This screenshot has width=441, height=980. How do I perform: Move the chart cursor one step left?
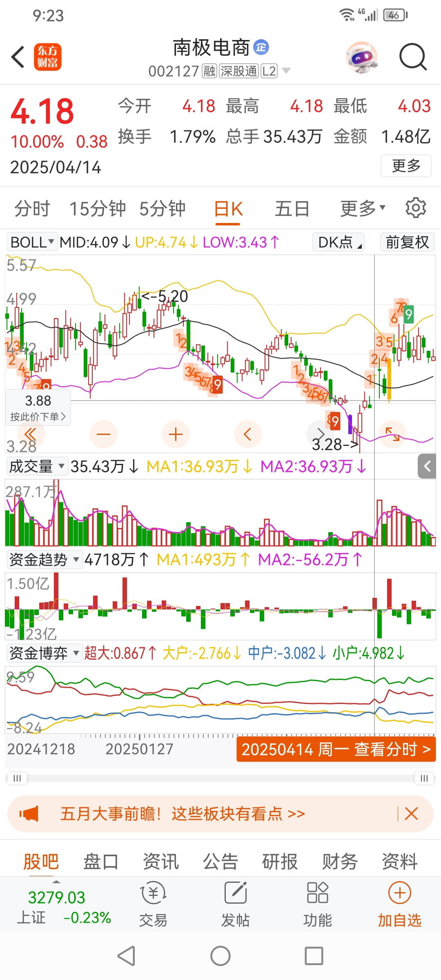click(248, 434)
